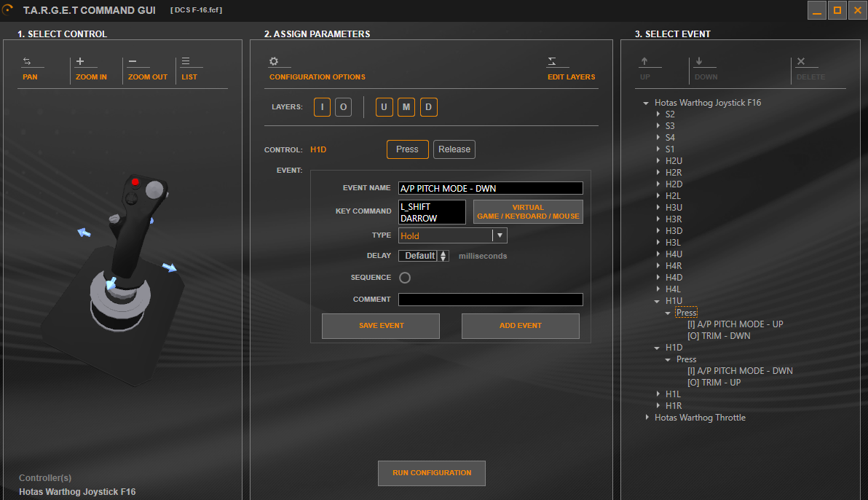Click EDIT LAYERS label
868x500 pixels.
[572, 77]
